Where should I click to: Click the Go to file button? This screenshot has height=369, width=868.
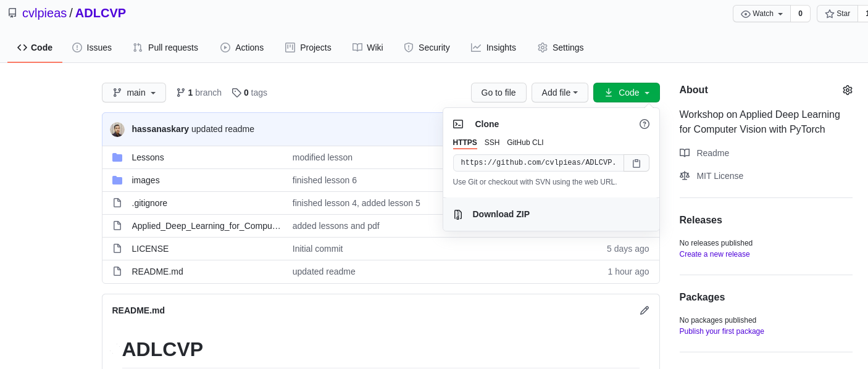498,93
